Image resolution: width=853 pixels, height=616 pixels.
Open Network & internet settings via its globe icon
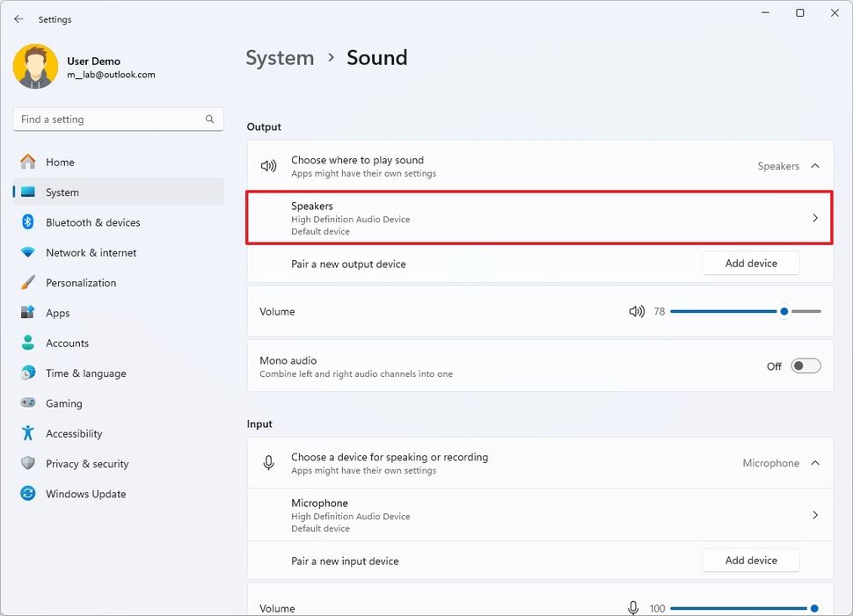point(27,252)
